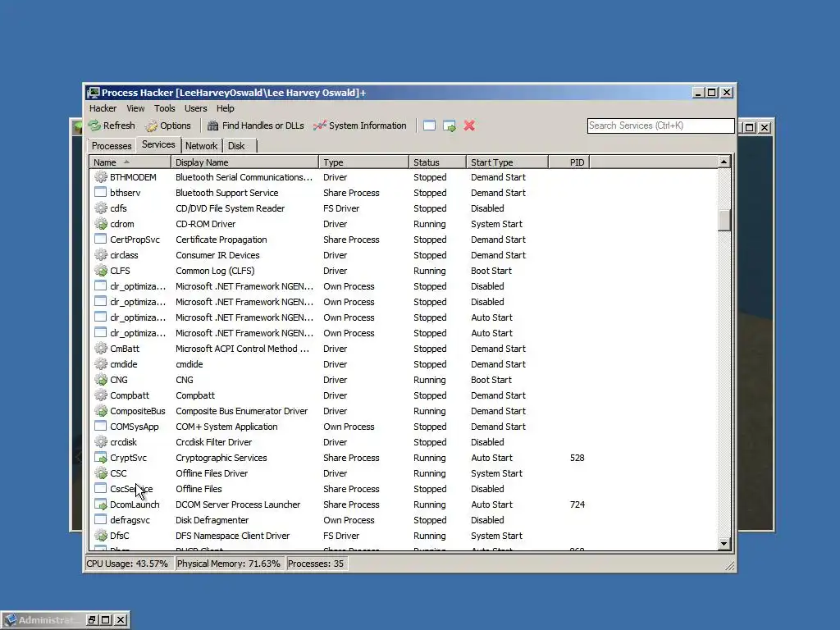Click the window with green arrow icon
Viewport: 840px width, 630px height.
tap(449, 126)
